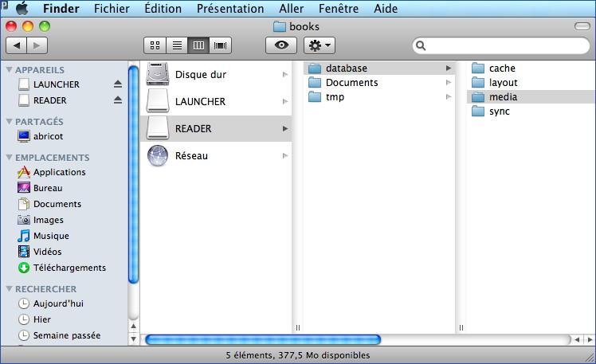This screenshot has width=596, height=364.
Task: Switch to list view
Action: click(177, 45)
